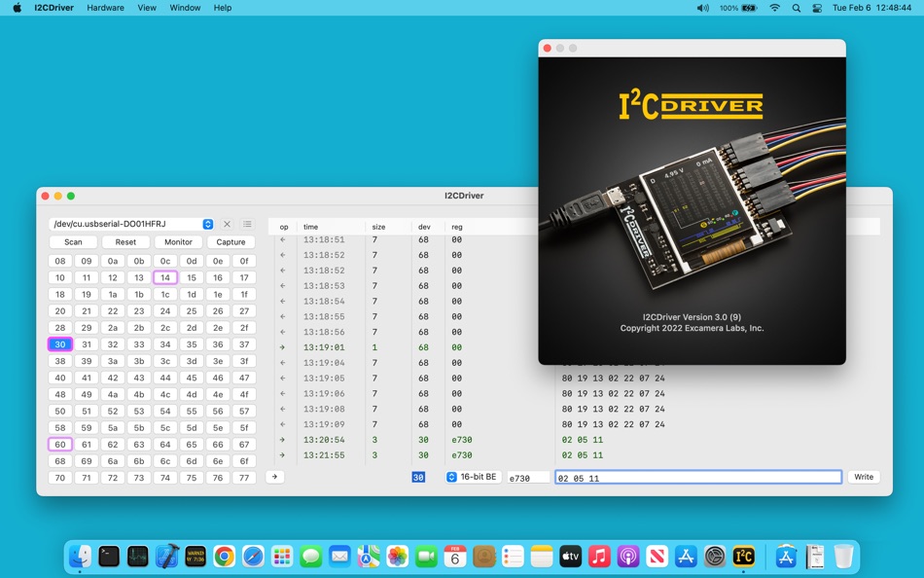924x578 pixels.
Task: Open Messages from the Dock
Action: (x=311, y=557)
